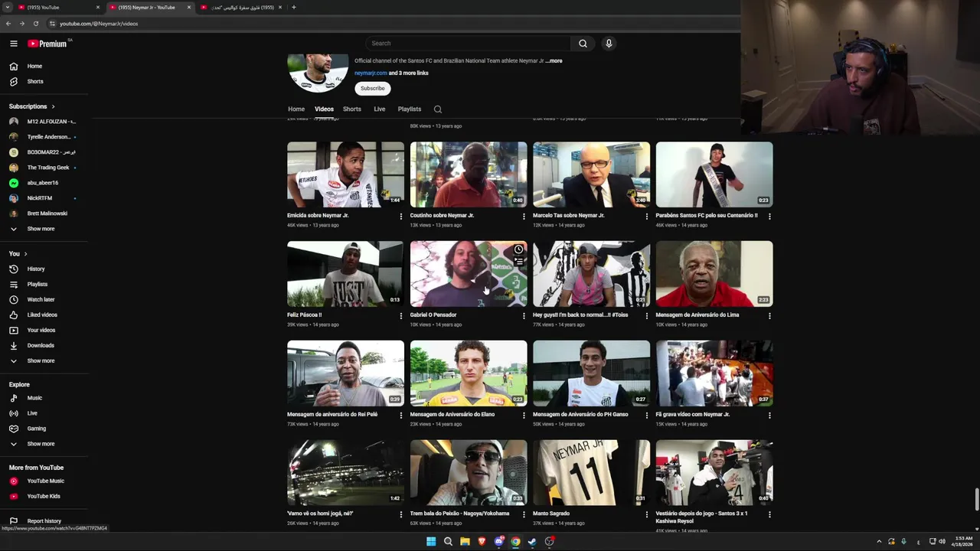The width and height of the screenshot is (980, 551).
Task: Click the browser address bar URL
Action: [x=99, y=24]
